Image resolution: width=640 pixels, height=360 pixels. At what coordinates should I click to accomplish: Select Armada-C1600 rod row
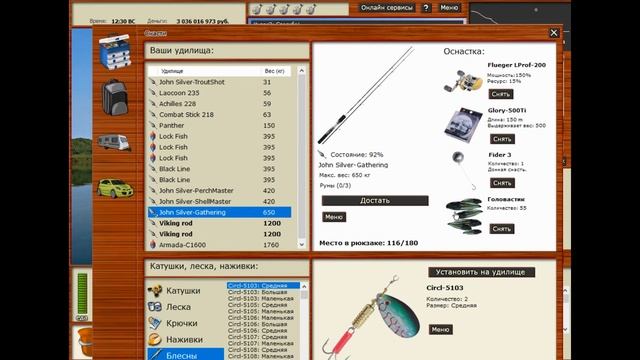click(x=219, y=245)
